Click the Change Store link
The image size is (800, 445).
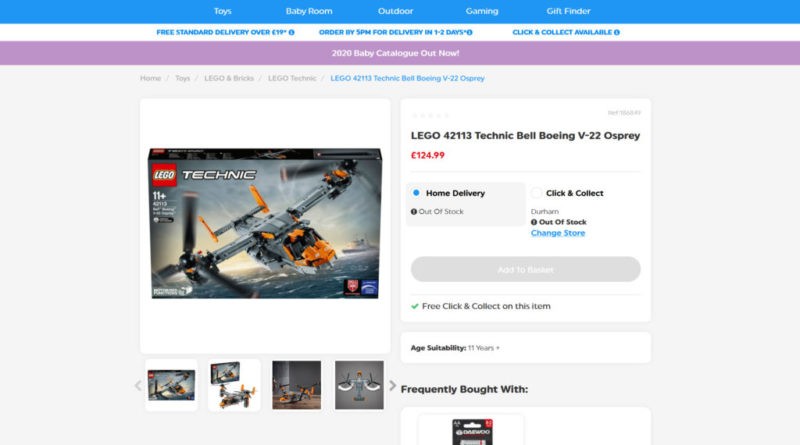coord(558,233)
